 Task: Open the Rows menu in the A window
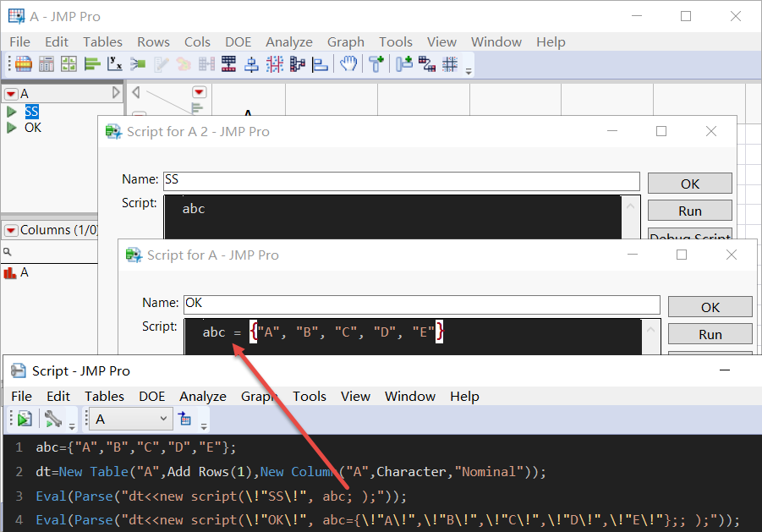(153, 42)
